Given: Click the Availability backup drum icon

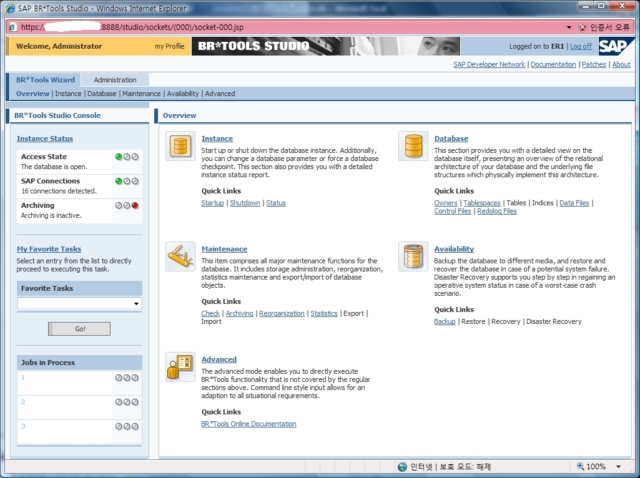Looking at the screenshot, I should tap(413, 256).
